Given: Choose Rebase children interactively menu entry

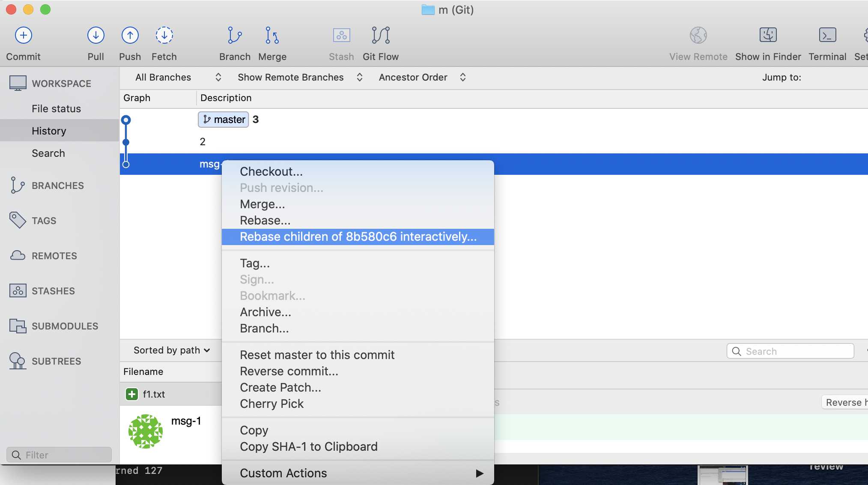Looking at the screenshot, I should (x=358, y=237).
